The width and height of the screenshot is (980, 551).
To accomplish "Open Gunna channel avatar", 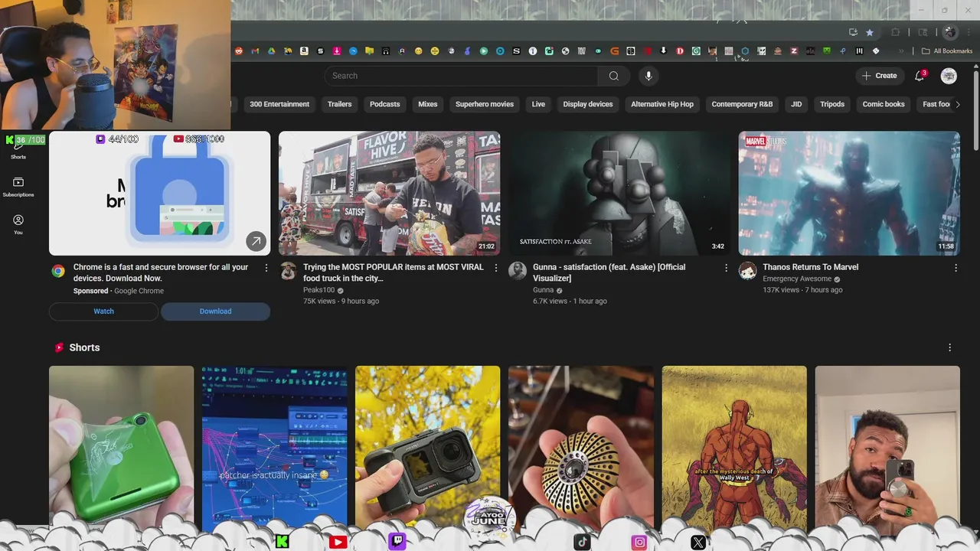I will 518,271.
